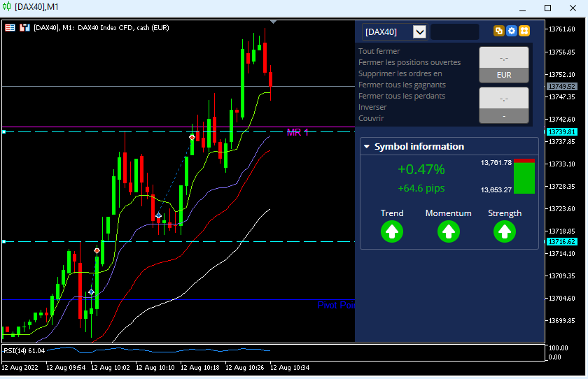Image resolution: width=588 pixels, height=379 pixels.
Task: Click the Trend green up-arrow indicator
Action: pyautogui.click(x=392, y=231)
